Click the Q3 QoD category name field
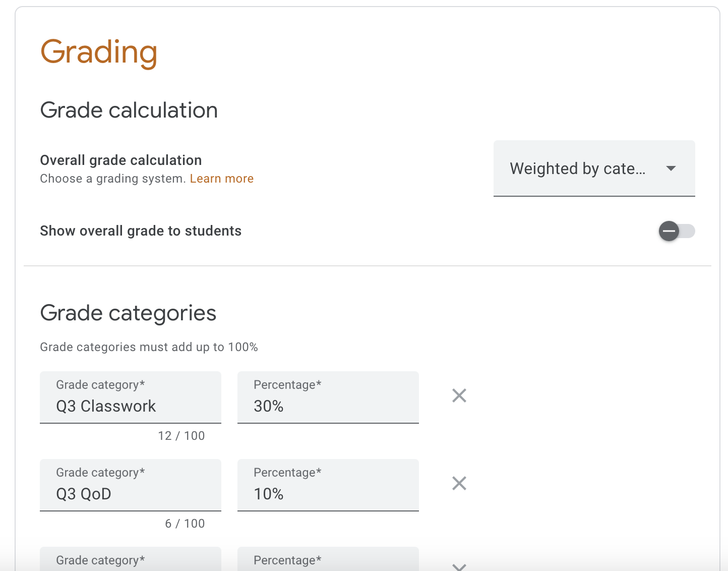 pyautogui.click(x=130, y=494)
